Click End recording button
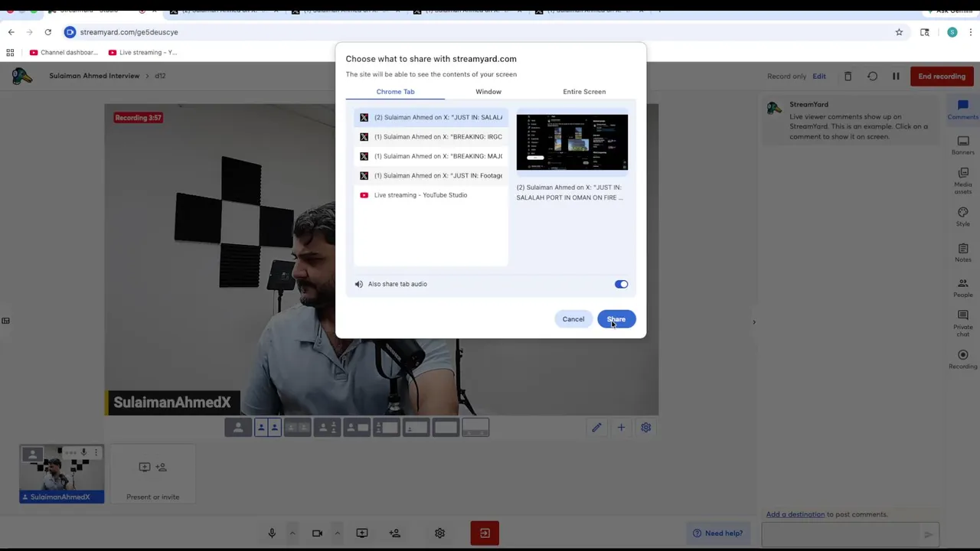Image resolution: width=980 pixels, height=551 pixels. point(942,77)
